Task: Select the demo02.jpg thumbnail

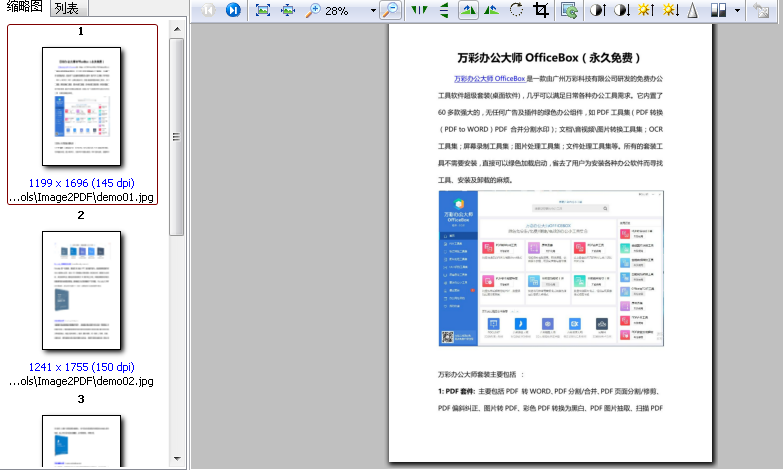Action: 81,290
